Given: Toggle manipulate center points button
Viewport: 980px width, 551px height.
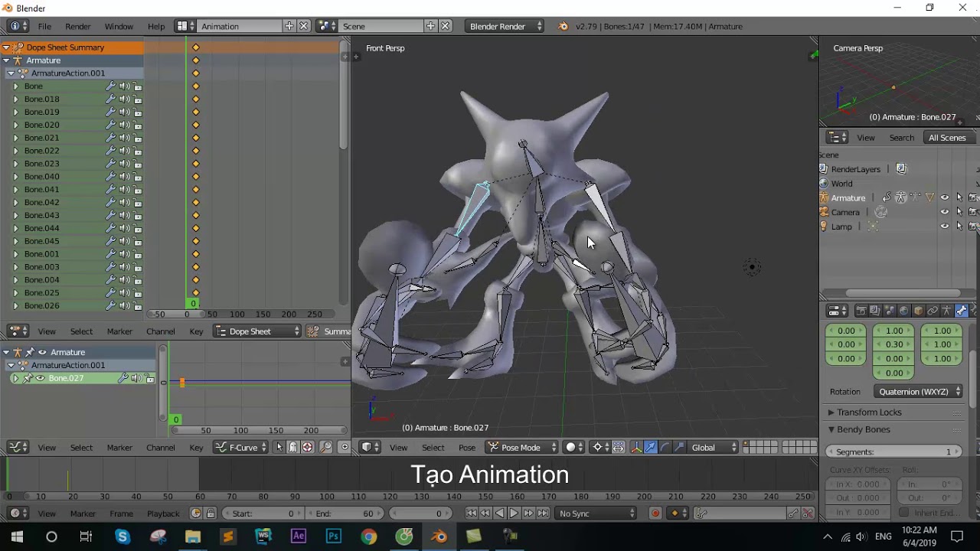Looking at the screenshot, I should (619, 448).
